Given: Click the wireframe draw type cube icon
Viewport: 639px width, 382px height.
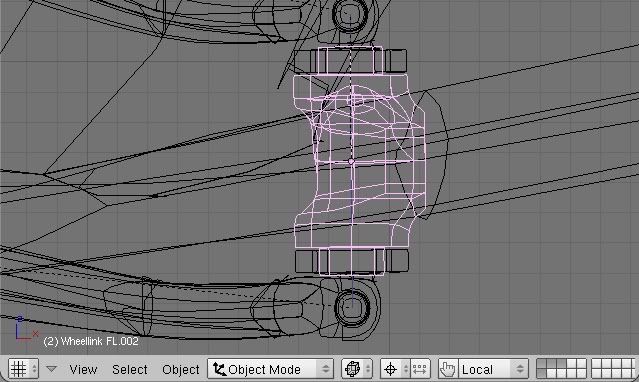Looking at the screenshot, I should [x=352, y=369].
